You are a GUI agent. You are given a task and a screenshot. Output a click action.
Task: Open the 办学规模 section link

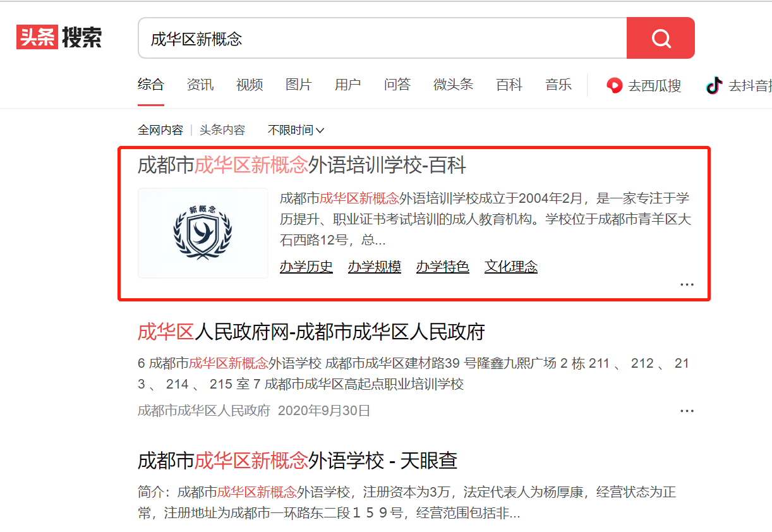(x=375, y=267)
